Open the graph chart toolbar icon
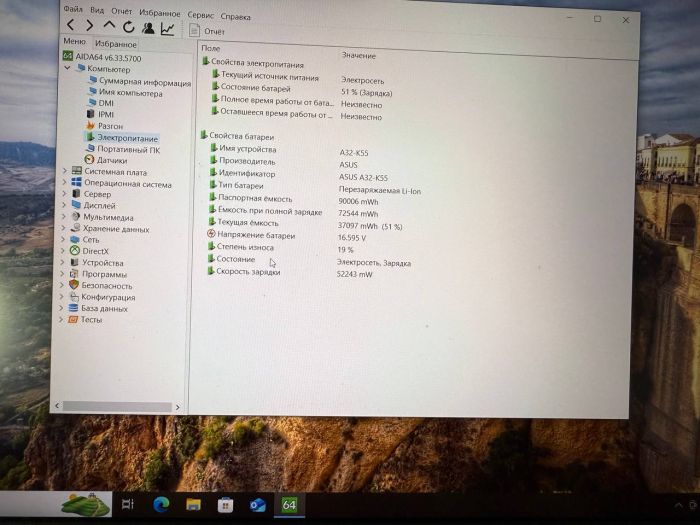This screenshot has height=525, width=700. 167,29
